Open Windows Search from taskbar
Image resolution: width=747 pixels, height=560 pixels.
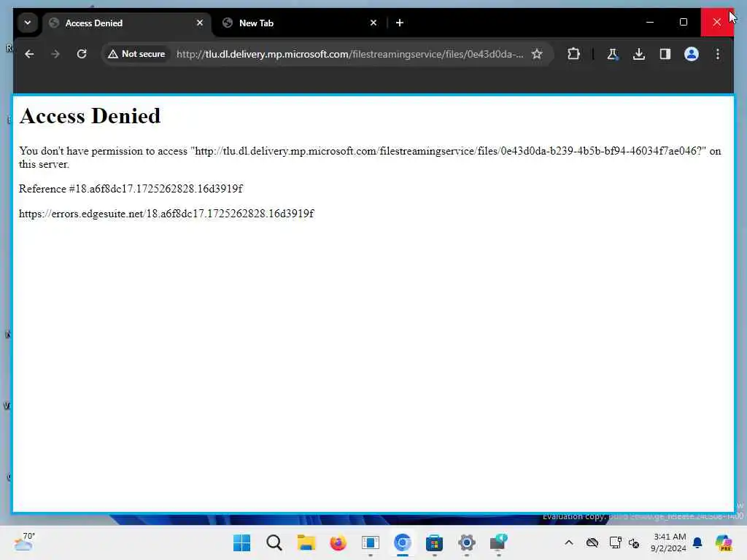coord(274,542)
